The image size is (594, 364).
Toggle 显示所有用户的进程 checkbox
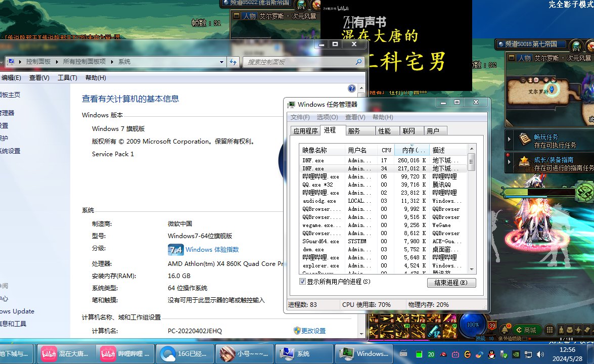pyautogui.click(x=302, y=282)
